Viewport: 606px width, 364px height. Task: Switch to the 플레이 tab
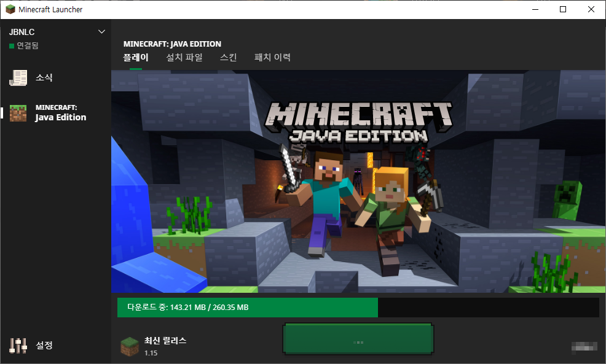point(136,58)
